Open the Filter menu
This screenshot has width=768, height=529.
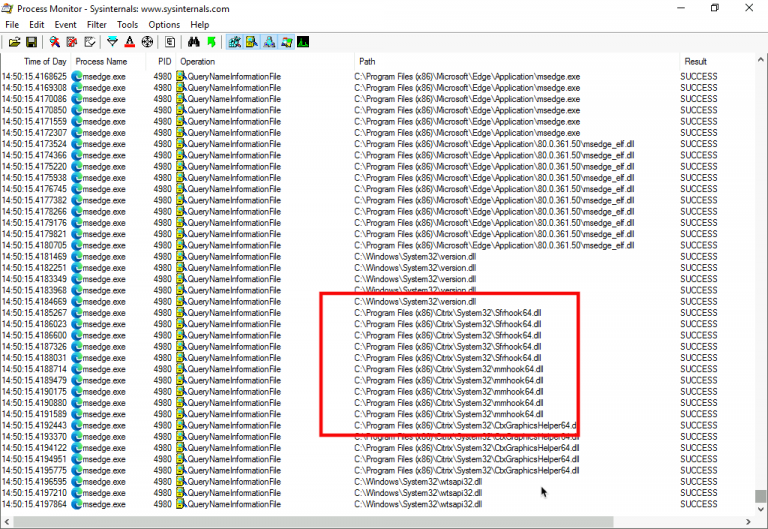96,24
